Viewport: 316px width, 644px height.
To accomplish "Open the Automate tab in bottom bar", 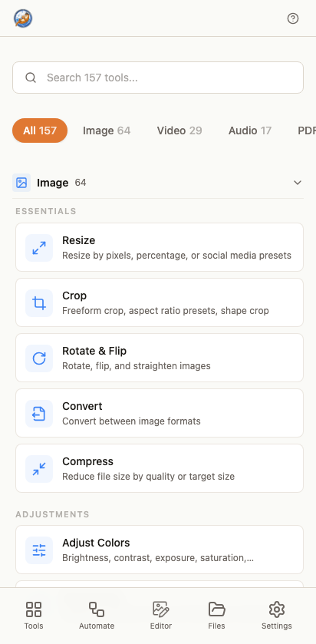I will (x=97, y=616).
